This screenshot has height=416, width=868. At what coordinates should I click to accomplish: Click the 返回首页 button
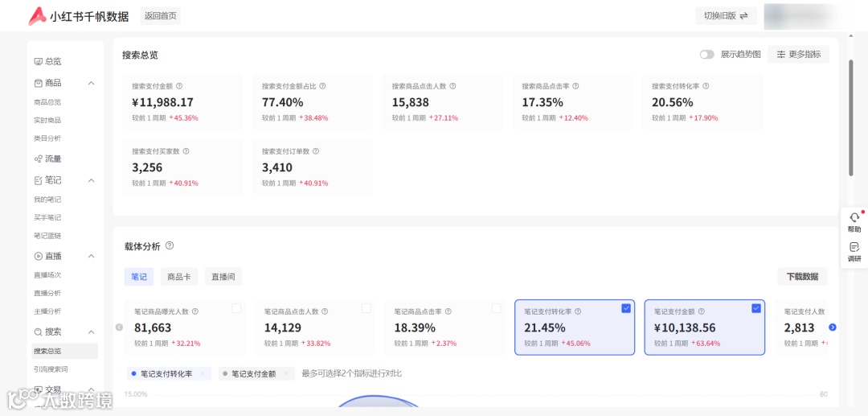pyautogui.click(x=161, y=16)
